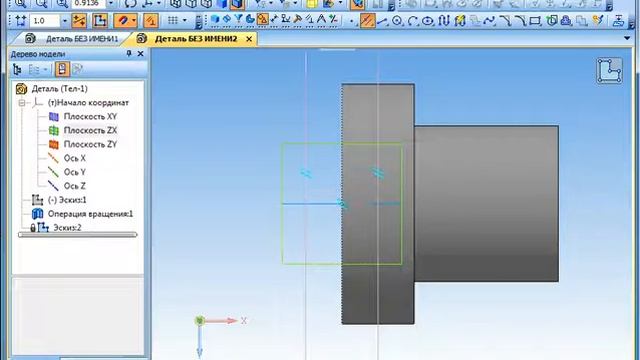Switch to shaded display without edges
The image size is (640, 360).
click(222, 4)
